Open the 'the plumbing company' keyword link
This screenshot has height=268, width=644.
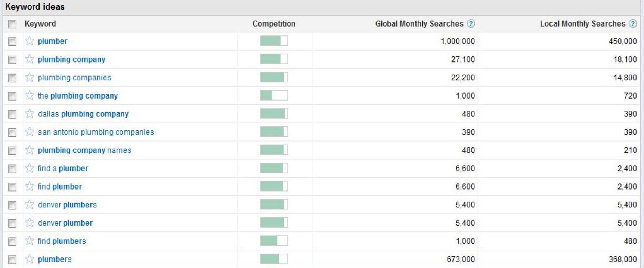(78, 96)
